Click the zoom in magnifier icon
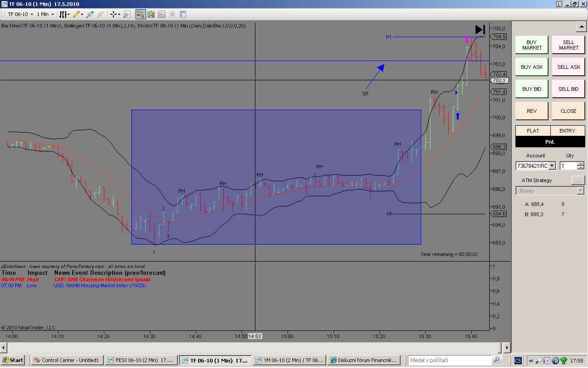This screenshot has height=368, width=588. (90, 14)
